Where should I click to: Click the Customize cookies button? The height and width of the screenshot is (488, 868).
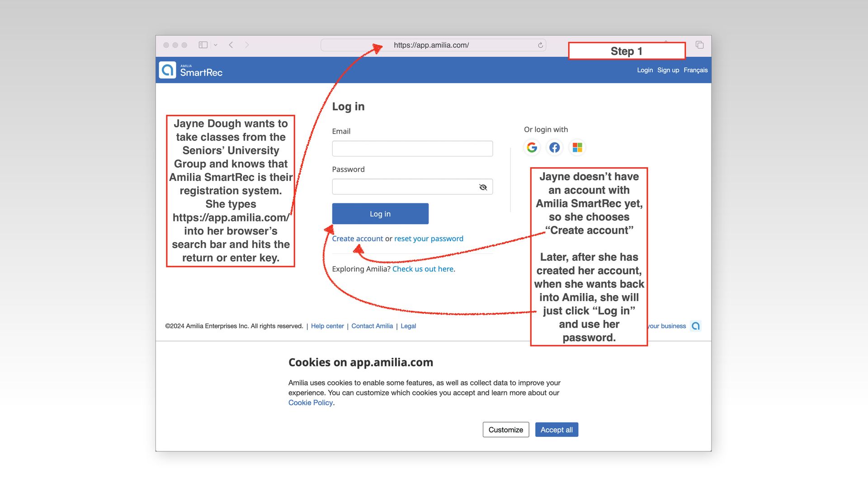tap(506, 430)
